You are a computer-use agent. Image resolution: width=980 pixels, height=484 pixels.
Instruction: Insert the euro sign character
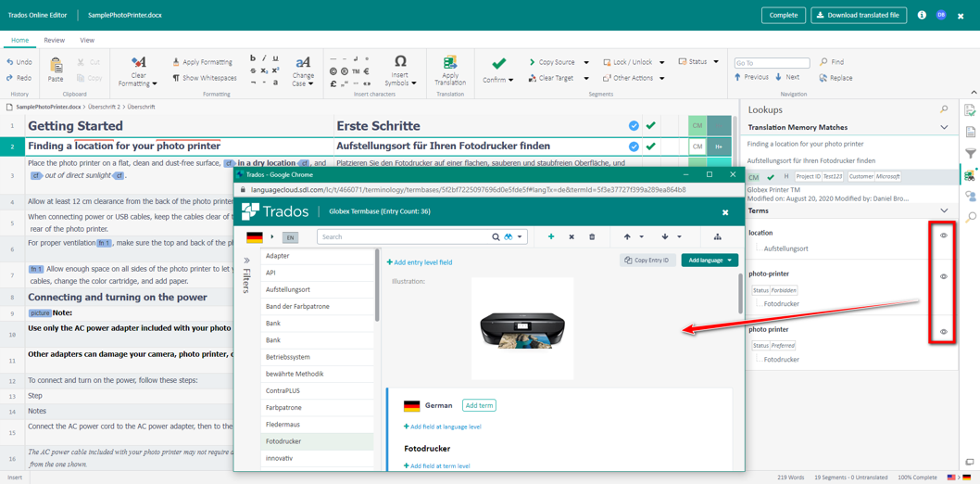[x=366, y=70]
